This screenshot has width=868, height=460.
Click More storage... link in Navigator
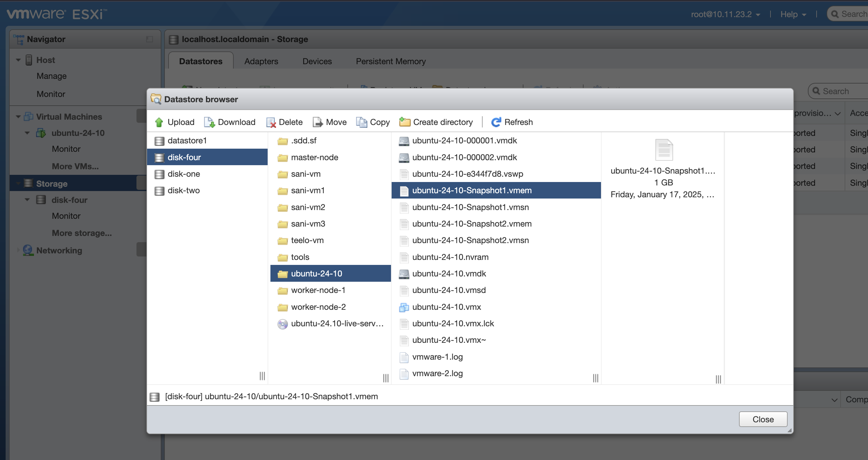coord(82,233)
